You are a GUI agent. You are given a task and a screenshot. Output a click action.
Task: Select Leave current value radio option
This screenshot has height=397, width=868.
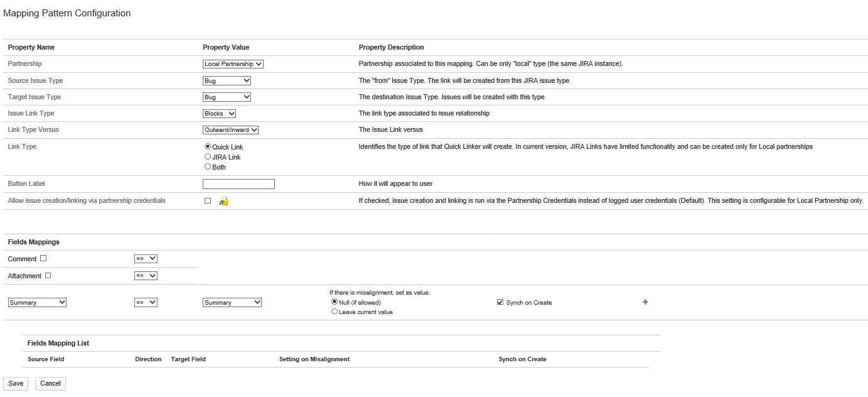tap(335, 312)
